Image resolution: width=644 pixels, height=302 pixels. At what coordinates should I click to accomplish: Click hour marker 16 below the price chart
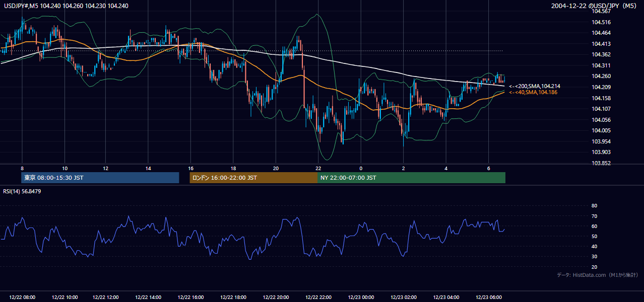pyautogui.click(x=191, y=168)
